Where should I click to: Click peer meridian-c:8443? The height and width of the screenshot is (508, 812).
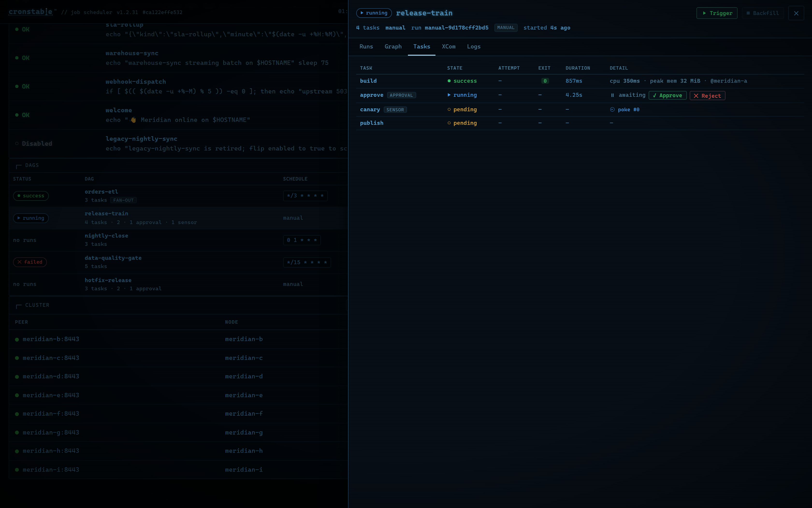click(51, 358)
